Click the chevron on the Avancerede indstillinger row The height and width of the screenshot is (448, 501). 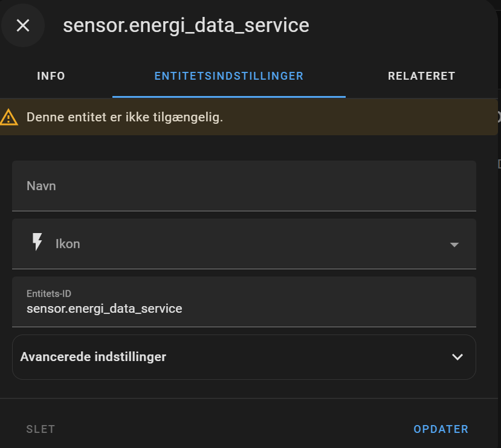click(x=457, y=357)
